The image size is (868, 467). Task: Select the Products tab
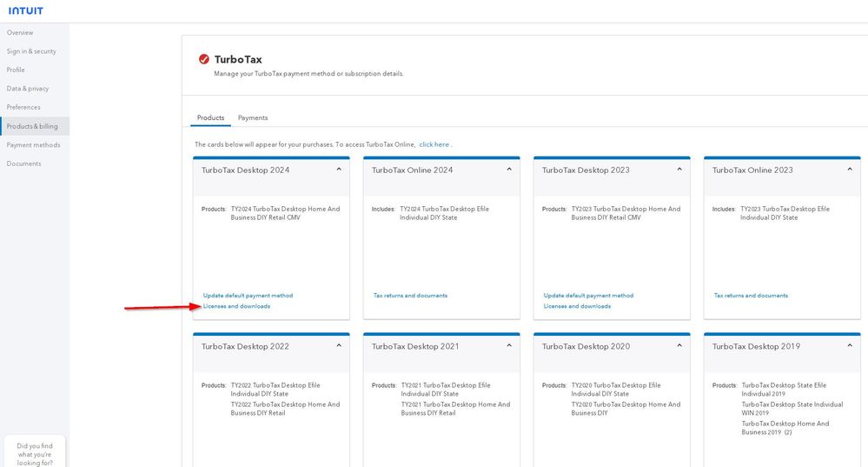click(210, 117)
